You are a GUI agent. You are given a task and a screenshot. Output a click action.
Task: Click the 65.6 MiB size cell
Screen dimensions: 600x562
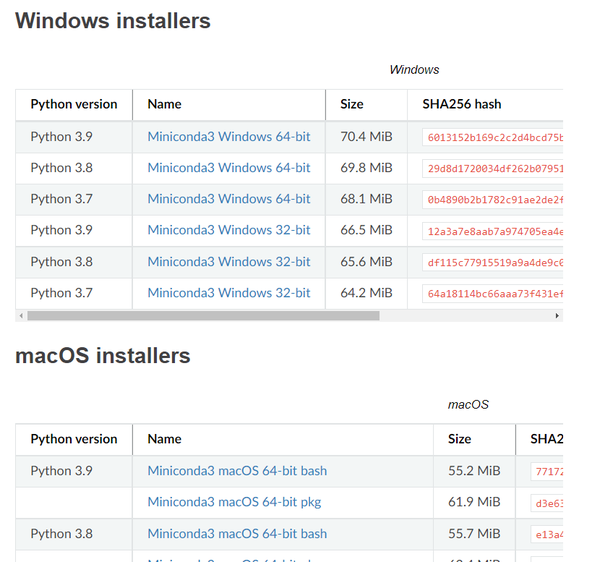tap(366, 262)
